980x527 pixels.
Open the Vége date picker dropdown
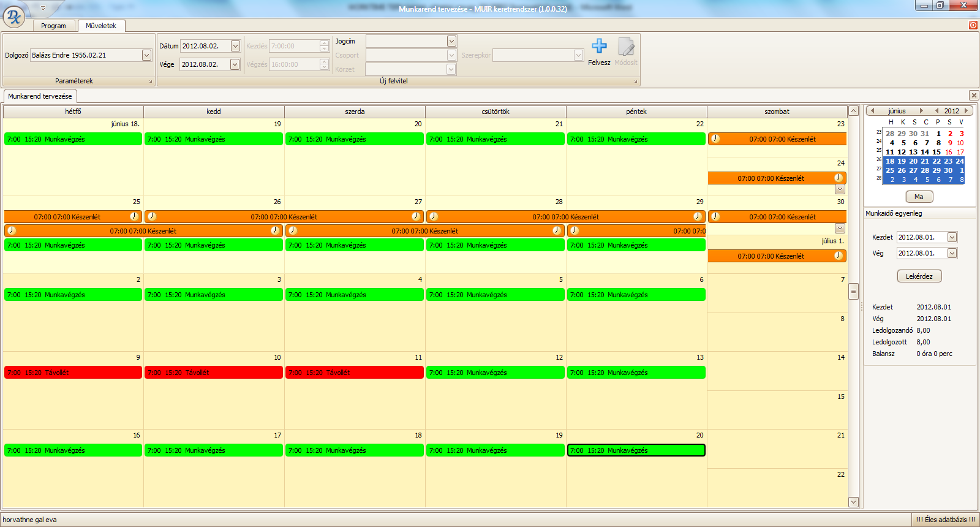235,64
